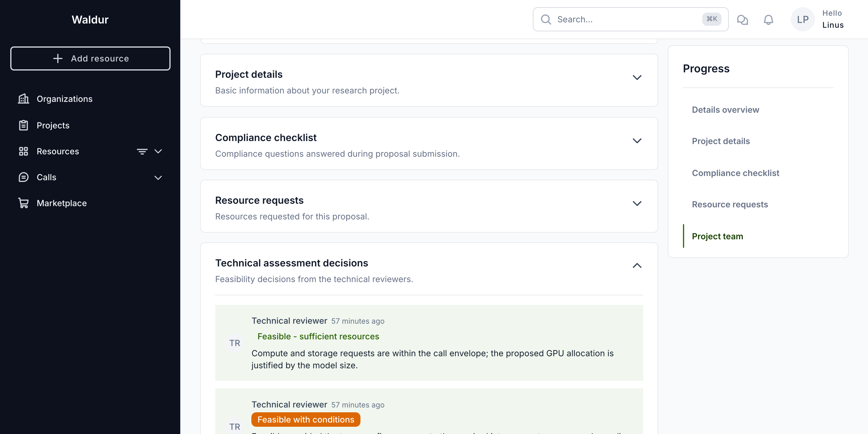Screen dimensions: 868x434
Task: Expand the Compliance checklist section chevron
Action: (637, 141)
